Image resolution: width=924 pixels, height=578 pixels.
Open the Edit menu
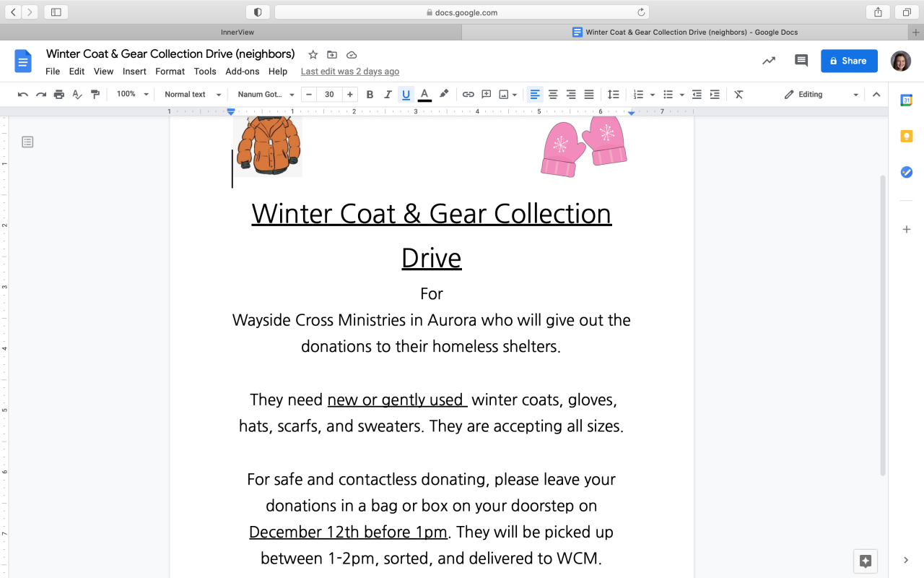pos(77,72)
